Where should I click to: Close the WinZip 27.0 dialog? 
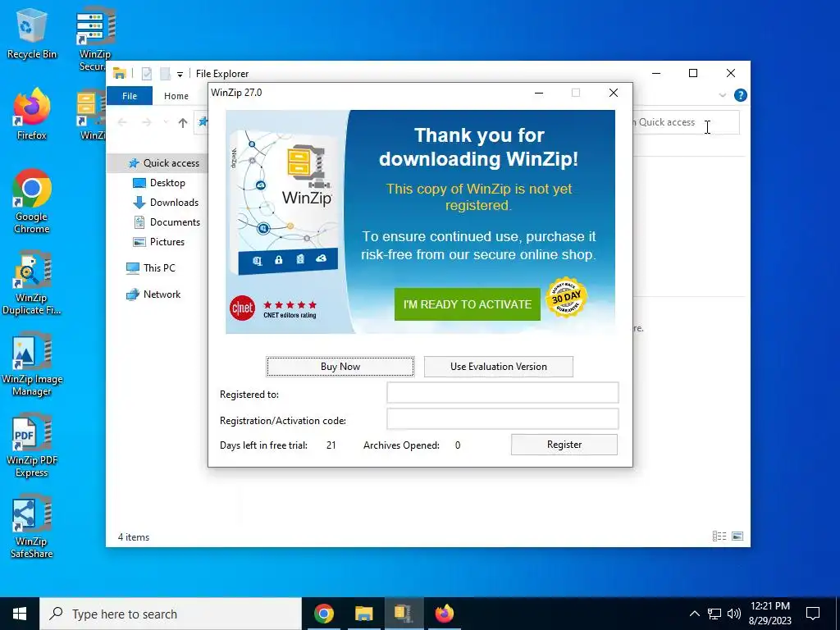(x=614, y=93)
